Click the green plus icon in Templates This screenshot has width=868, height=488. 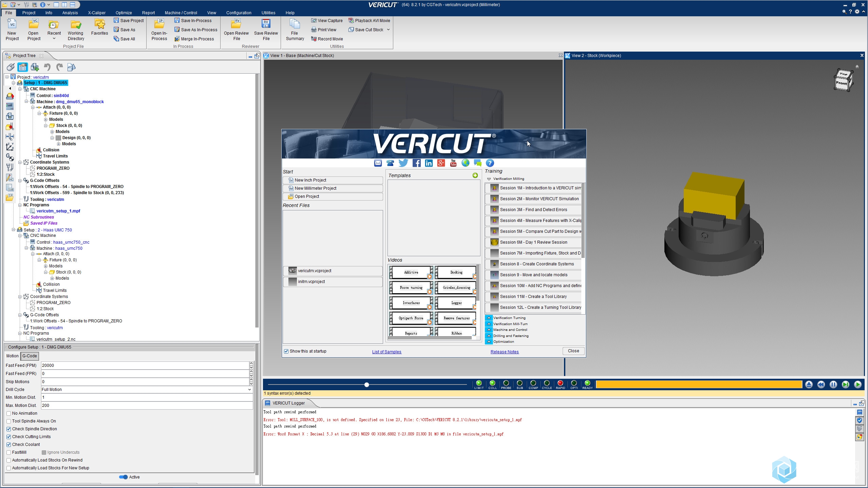click(x=475, y=175)
